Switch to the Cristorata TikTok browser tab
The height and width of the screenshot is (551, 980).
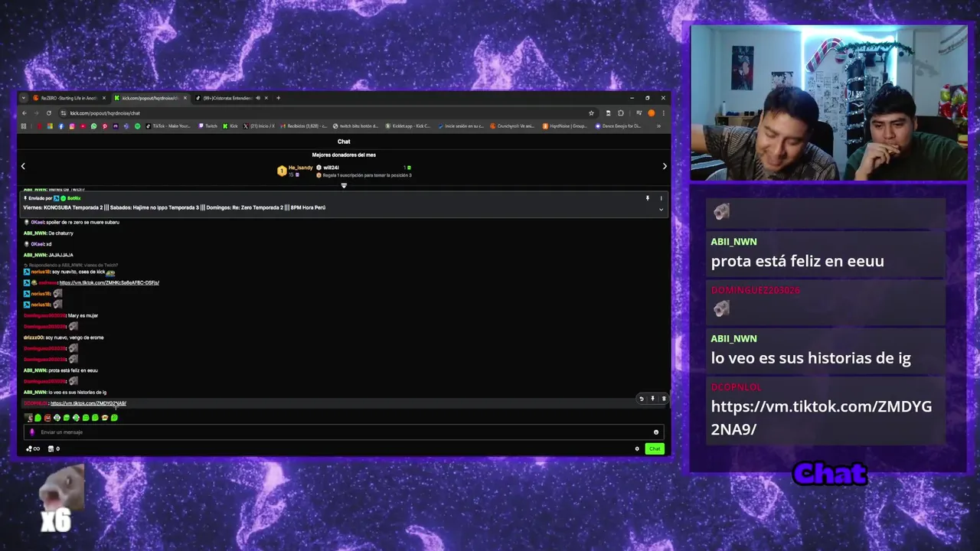231,98
